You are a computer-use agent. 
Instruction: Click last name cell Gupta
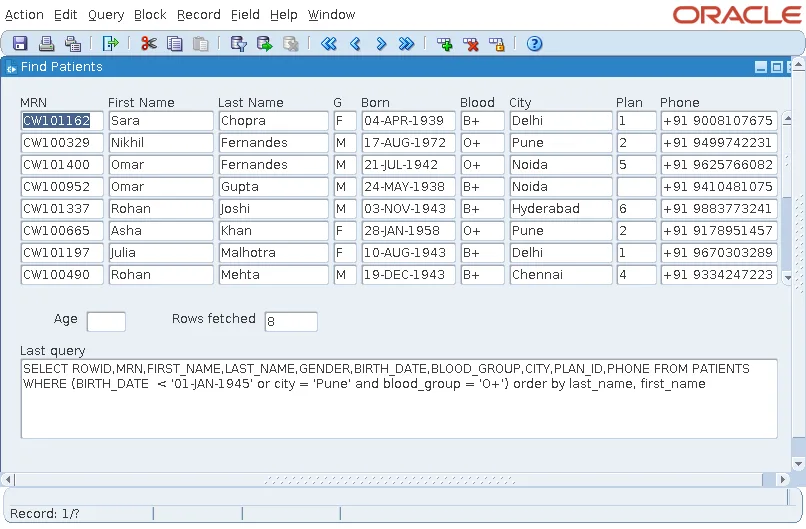pos(273,187)
